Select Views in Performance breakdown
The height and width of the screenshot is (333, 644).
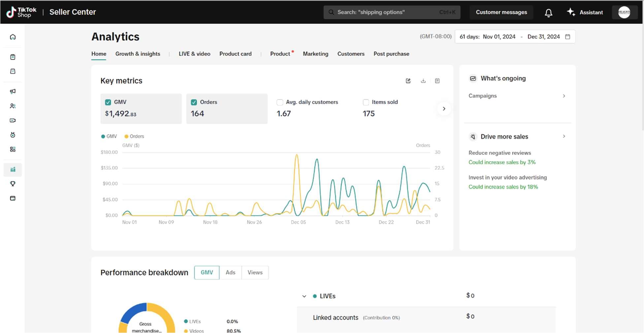(255, 273)
